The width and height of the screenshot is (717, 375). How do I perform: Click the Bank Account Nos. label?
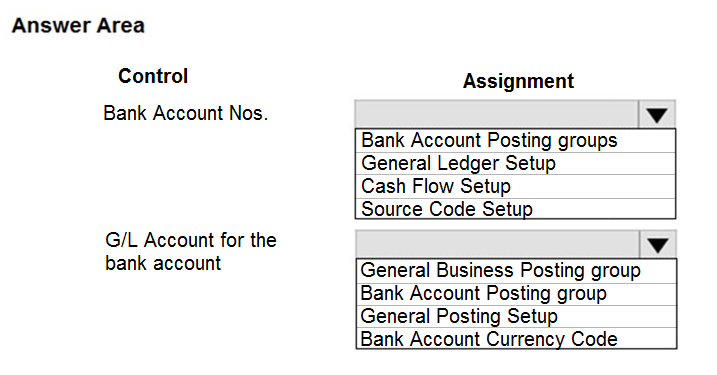(x=185, y=113)
